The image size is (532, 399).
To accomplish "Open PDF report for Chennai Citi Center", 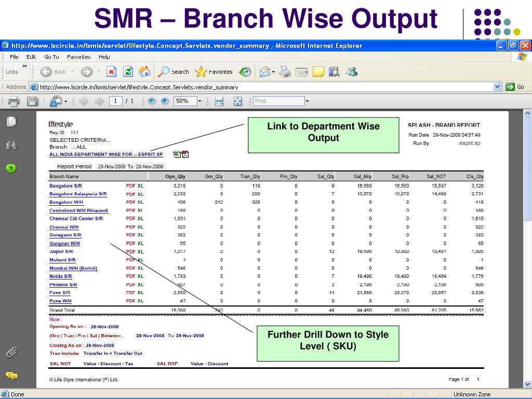I will point(130,219).
